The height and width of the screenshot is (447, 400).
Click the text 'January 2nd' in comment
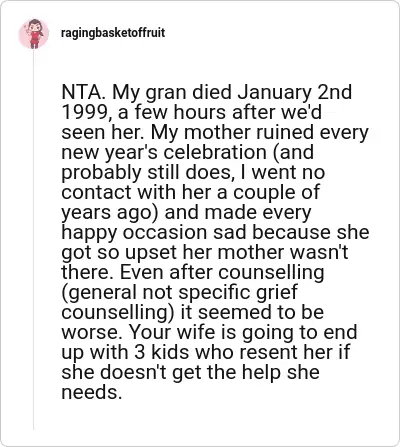click(294, 93)
